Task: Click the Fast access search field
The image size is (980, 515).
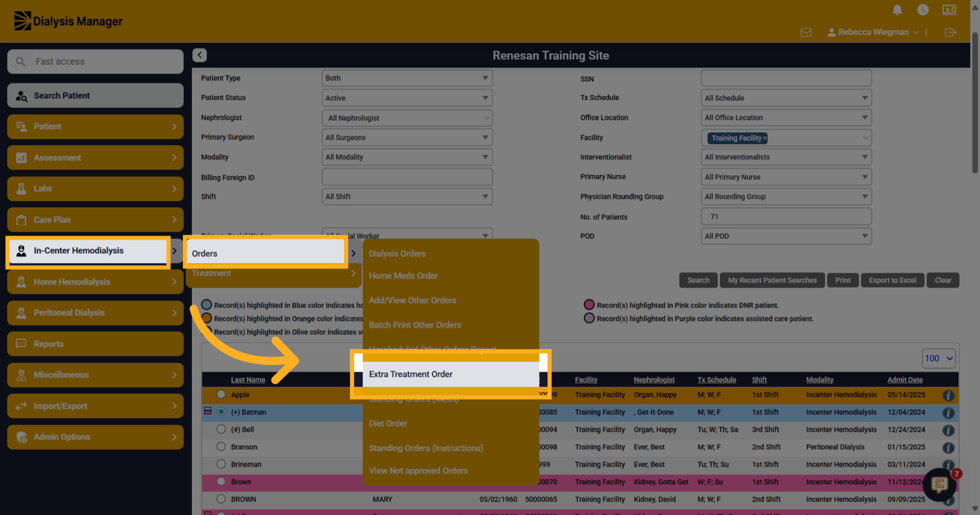Action: click(x=95, y=62)
